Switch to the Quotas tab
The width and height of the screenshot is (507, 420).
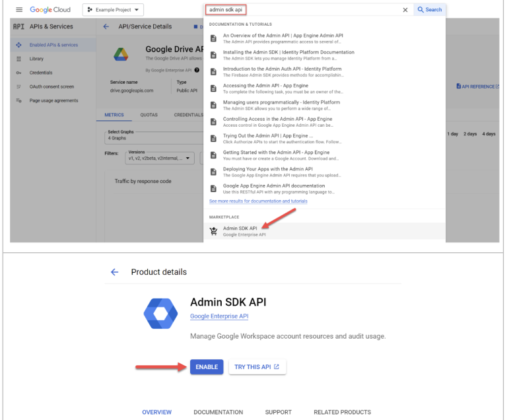tap(149, 115)
